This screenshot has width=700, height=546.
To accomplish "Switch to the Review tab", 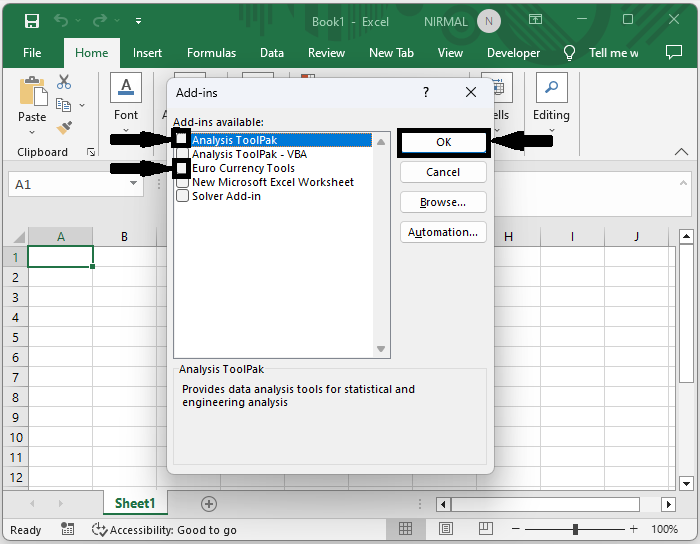I will tap(326, 53).
